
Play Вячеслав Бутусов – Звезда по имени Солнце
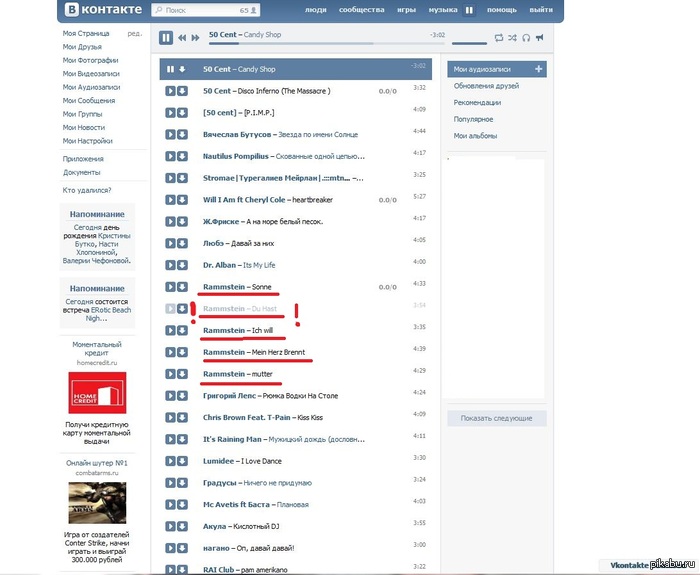click(170, 134)
